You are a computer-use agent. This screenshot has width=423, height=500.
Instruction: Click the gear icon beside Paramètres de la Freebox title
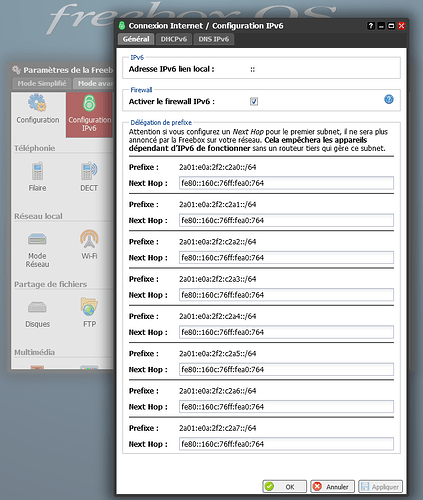pyautogui.click(x=16, y=70)
